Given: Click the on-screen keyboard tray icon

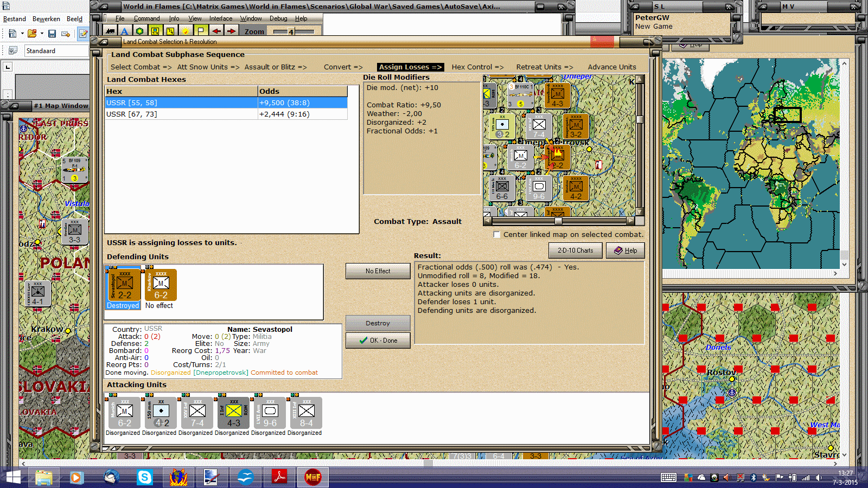Looking at the screenshot, I should point(668,477).
